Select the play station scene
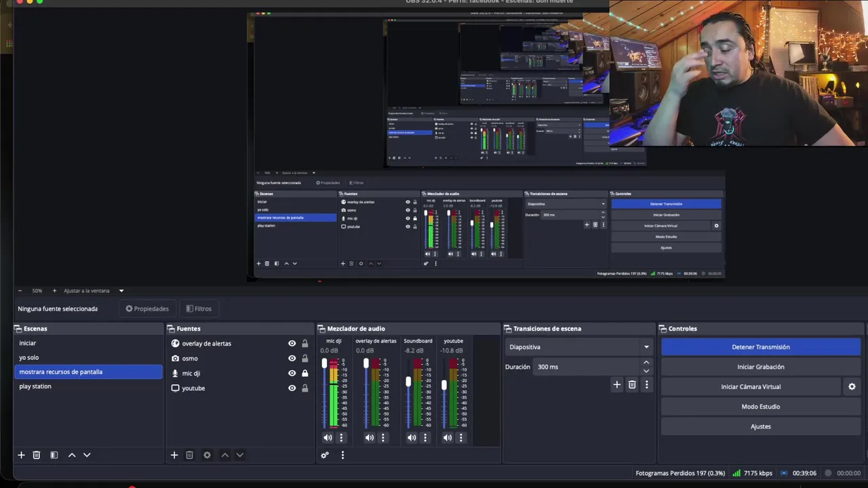This screenshot has width=868, height=488. click(88, 386)
